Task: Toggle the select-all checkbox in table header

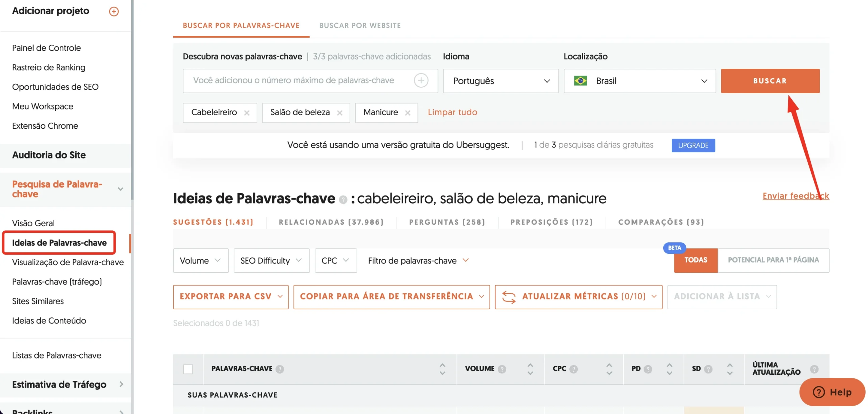Action: point(188,369)
